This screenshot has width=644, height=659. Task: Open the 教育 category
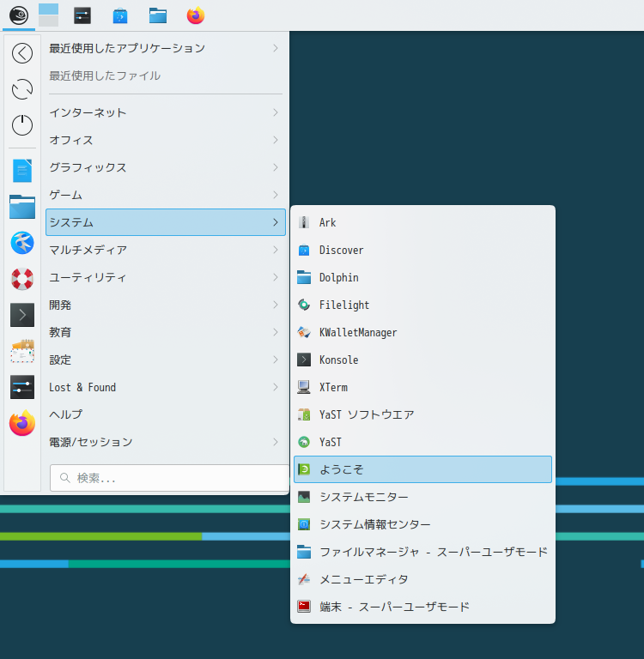pos(166,332)
